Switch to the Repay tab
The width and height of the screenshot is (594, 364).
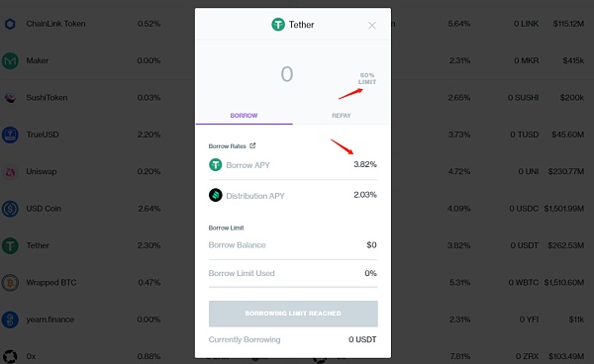tap(342, 116)
